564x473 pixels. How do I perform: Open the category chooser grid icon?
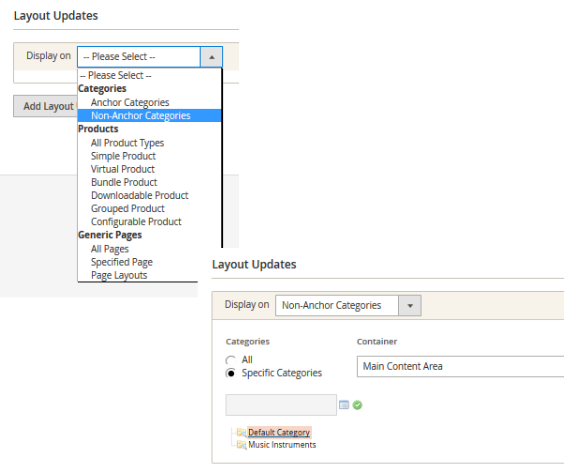point(344,405)
